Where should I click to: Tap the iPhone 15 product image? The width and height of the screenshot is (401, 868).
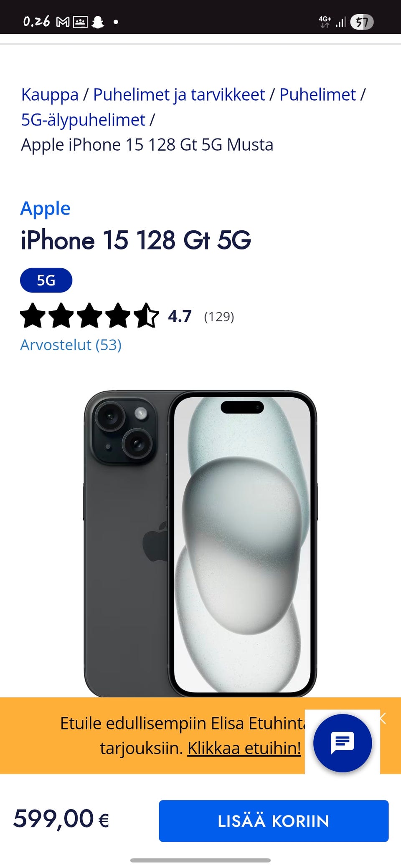[200, 543]
